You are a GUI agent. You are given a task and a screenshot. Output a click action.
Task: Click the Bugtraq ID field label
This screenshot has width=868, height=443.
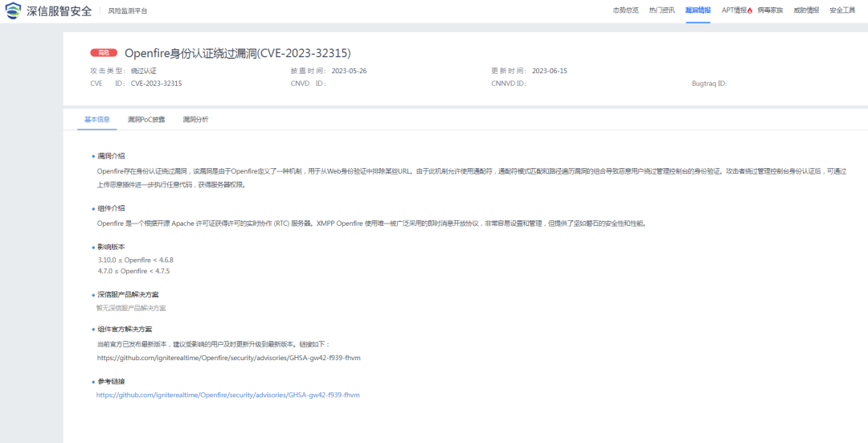(x=709, y=84)
